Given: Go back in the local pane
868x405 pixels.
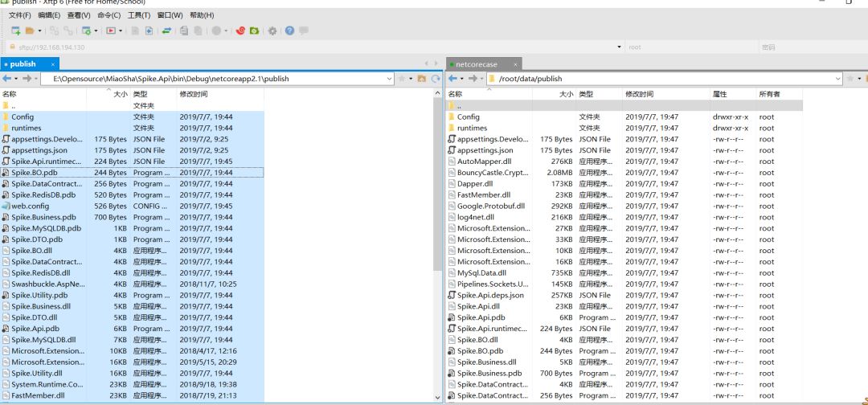Looking at the screenshot, I should coord(7,79).
